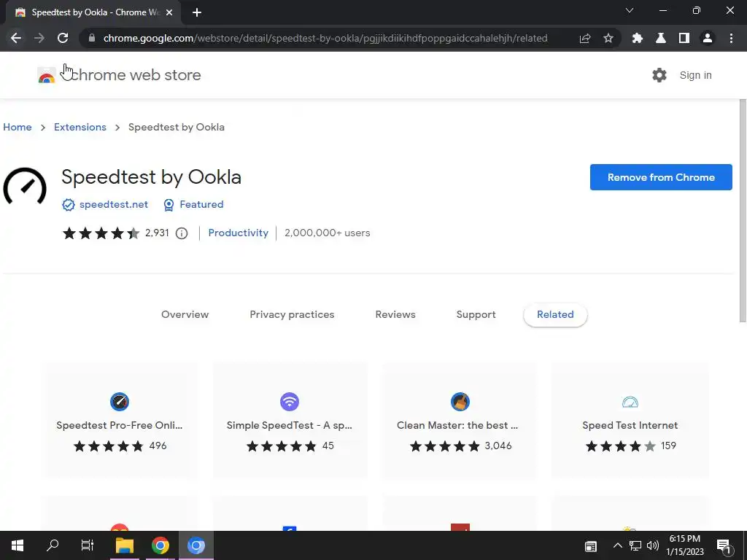This screenshot has width=747, height=560.
Task: Go to Extensions breadcrumb
Action: (x=80, y=127)
